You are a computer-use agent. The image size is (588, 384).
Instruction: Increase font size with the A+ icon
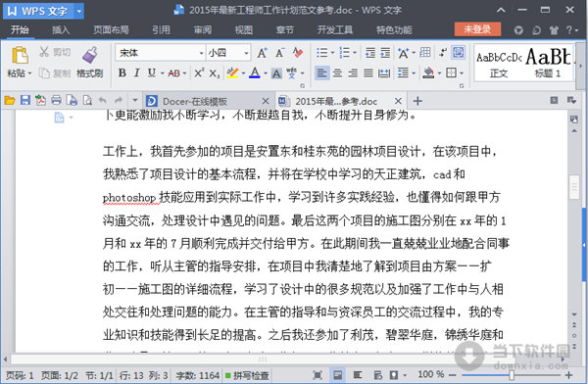pos(262,53)
